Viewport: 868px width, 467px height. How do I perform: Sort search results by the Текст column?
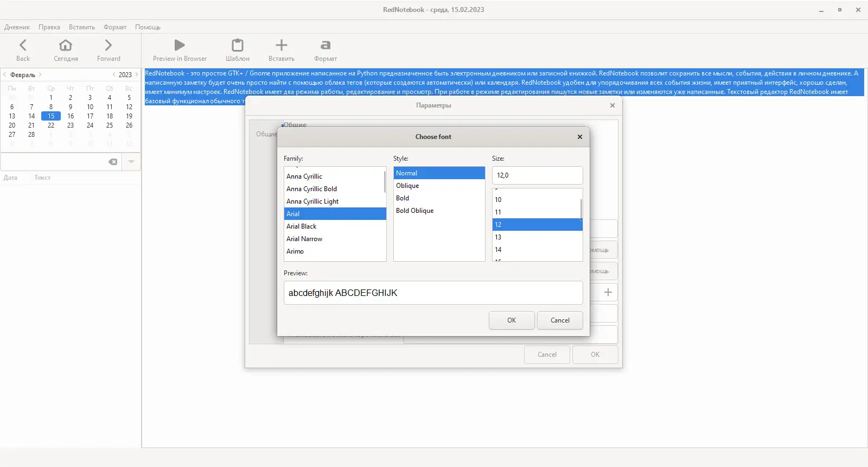[42, 178]
